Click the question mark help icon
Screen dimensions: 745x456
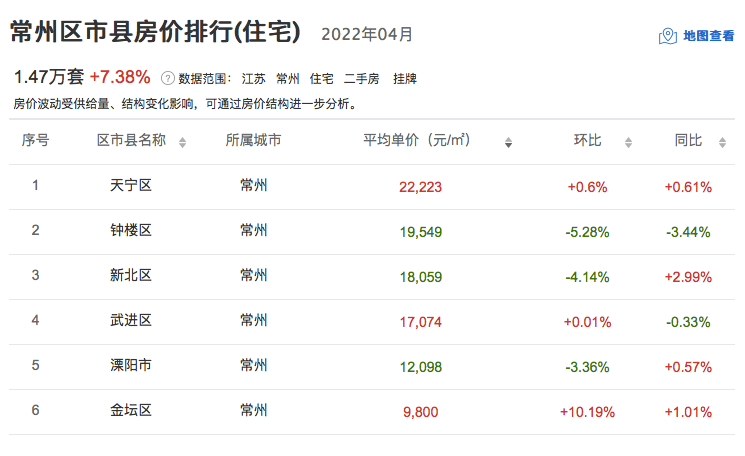[x=168, y=78]
